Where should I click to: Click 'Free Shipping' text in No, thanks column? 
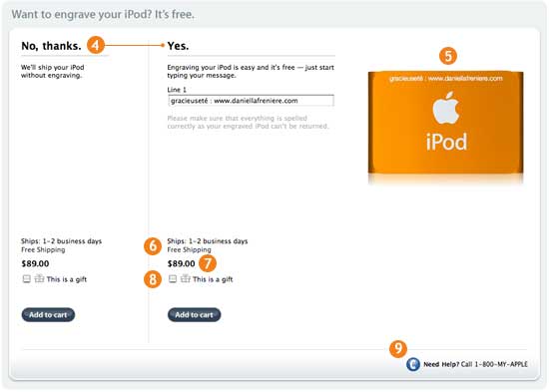click(x=43, y=250)
